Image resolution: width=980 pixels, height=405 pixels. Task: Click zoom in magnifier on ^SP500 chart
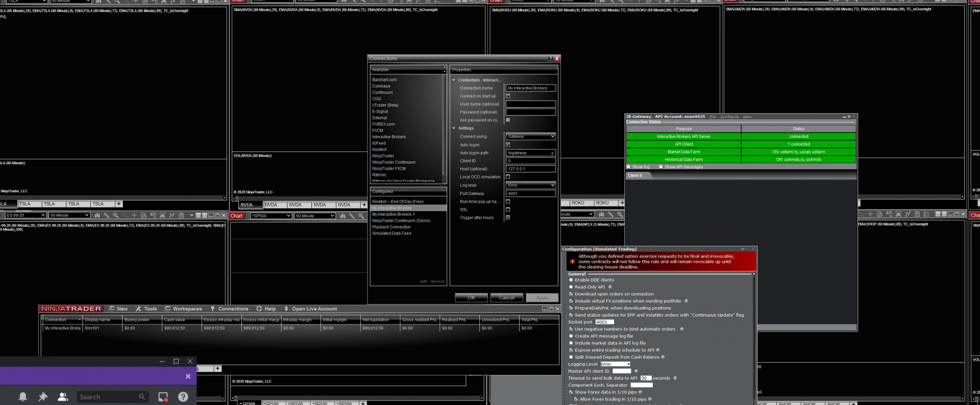tap(361, 216)
